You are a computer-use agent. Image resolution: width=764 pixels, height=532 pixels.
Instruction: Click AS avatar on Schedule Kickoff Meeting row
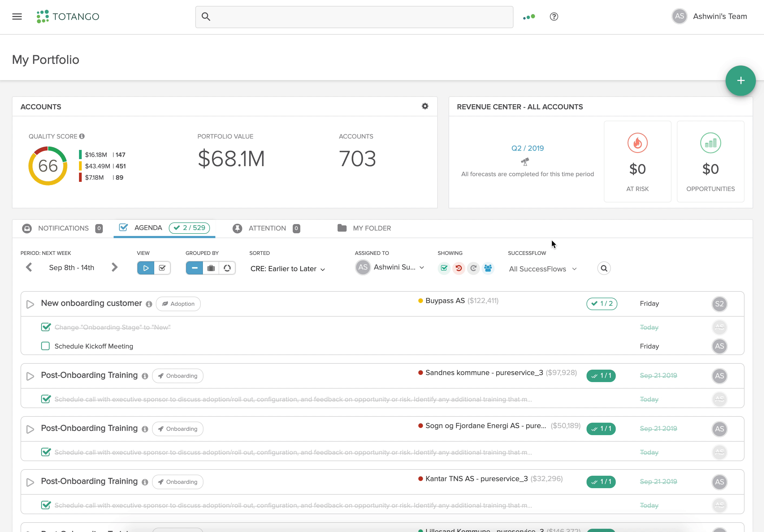pos(719,346)
